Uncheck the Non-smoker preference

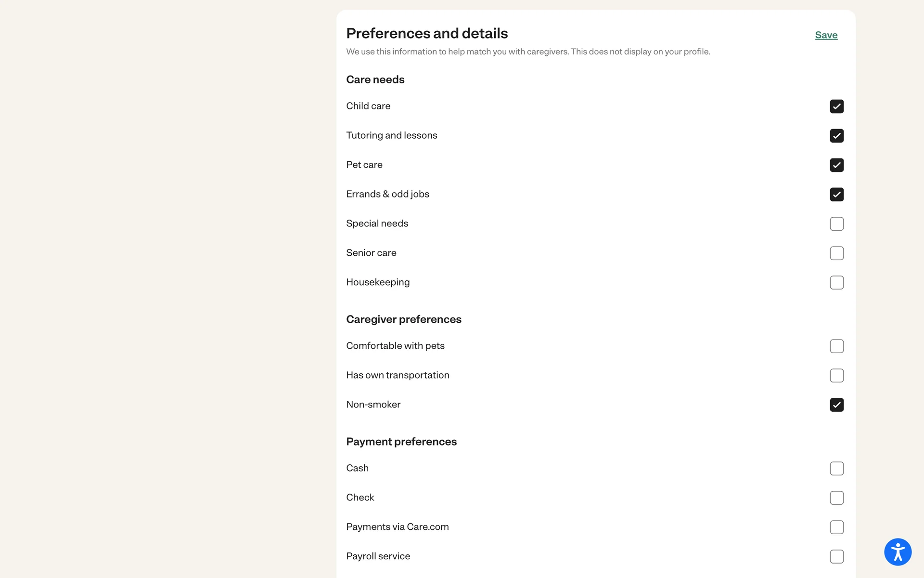pyautogui.click(x=836, y=405)
